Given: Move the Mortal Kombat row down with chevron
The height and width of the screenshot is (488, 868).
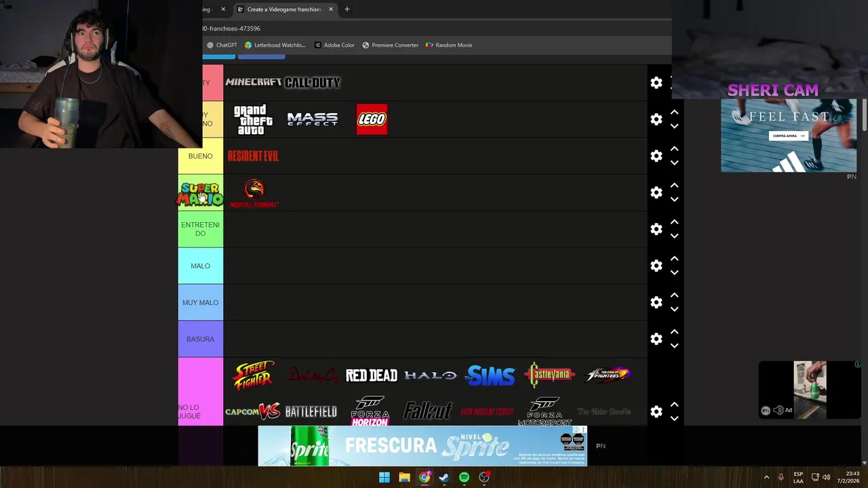Looking at the screenshot, I should [x=674, y=199].
